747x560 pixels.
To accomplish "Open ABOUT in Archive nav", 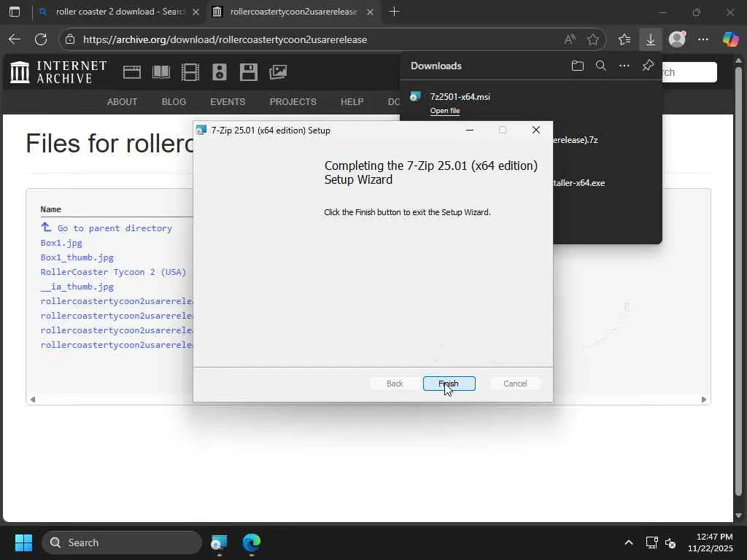I will pos(122,102).
